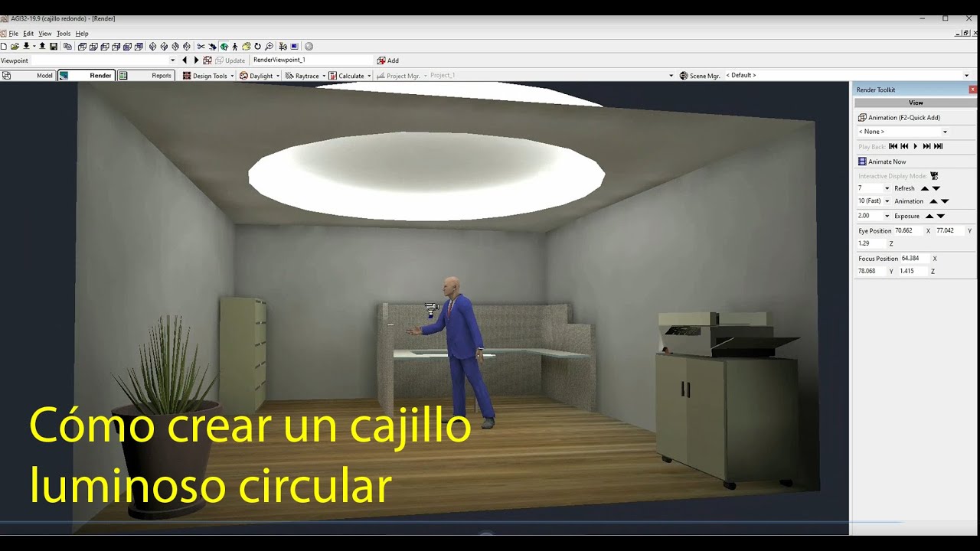980x551 pixels.
Task: Increase Animation speed with up arrow
Action: 933,201
